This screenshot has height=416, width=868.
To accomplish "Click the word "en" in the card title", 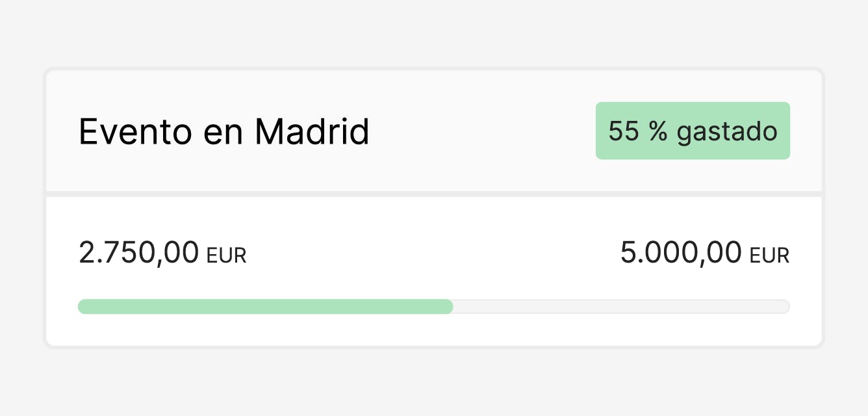I will coord(223,133).
